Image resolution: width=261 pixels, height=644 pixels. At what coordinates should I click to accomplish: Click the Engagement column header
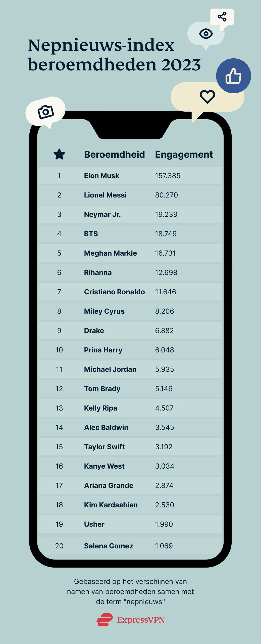(x=184, y=154)
